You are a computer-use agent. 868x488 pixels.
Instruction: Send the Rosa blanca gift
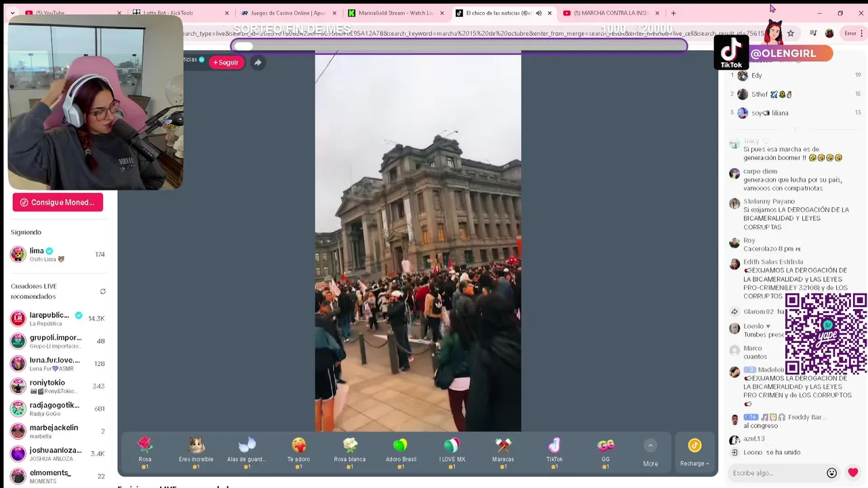click(350, 452)
